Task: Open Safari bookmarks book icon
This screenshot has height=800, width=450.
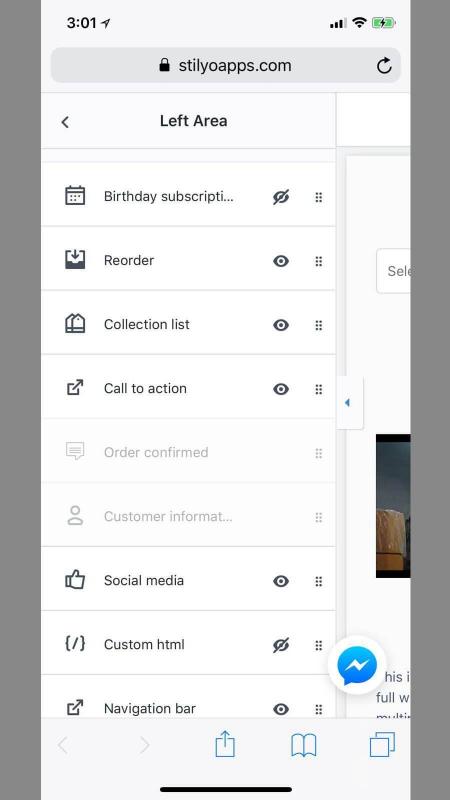Action: coord(304,745)
